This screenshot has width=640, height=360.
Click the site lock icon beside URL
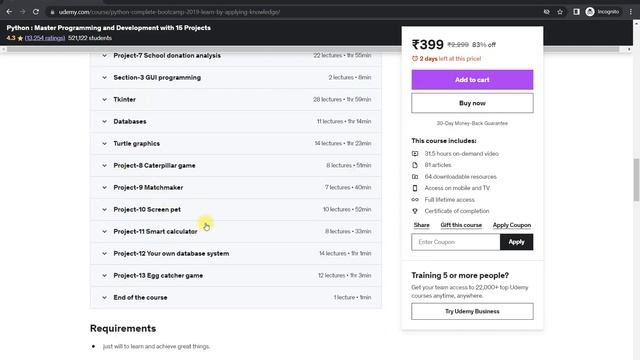(52, 12)
